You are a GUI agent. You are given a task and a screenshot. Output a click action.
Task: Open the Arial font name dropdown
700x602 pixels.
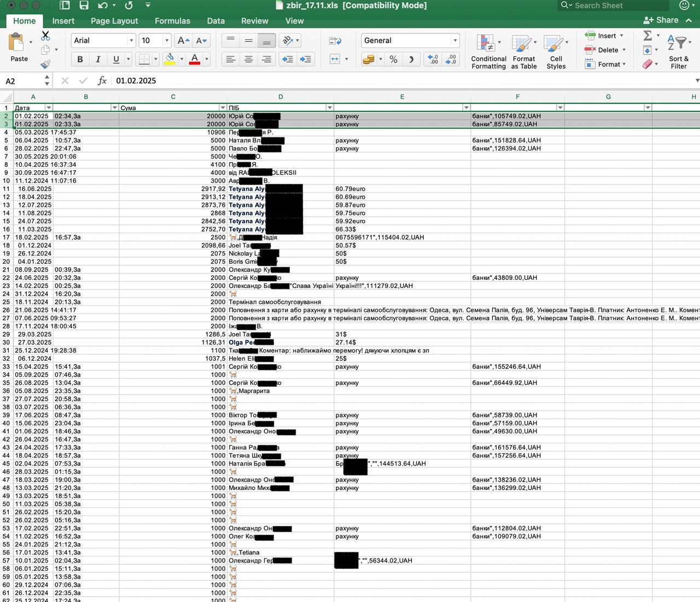tap(131, 40)
